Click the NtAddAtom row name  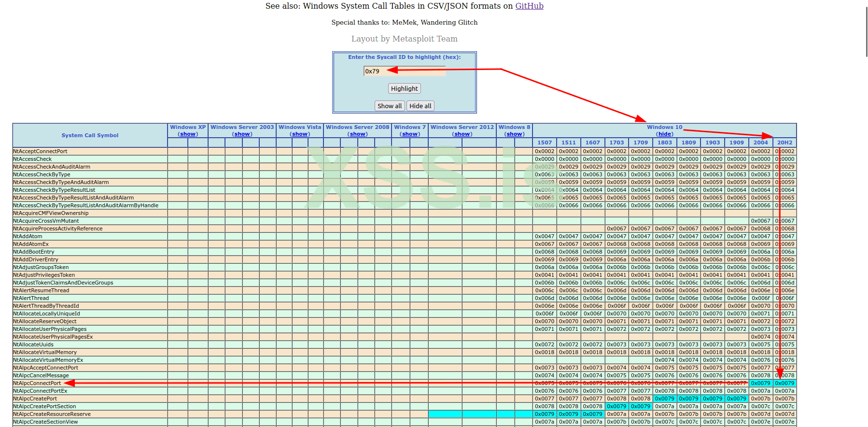point(28,236)
